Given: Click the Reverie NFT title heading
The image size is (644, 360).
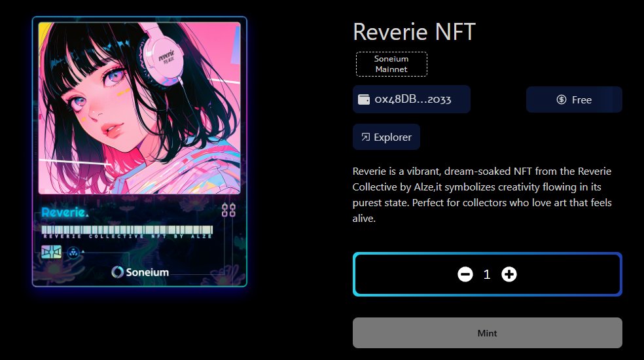Looking at the screenshot, I should click(414, 31).
